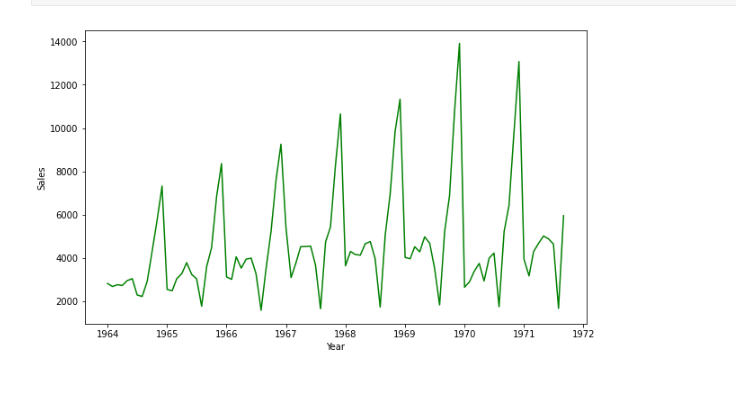Click the 1965 x-axis tick label
This screenshot has height=408, width=736.
[166, 335]
